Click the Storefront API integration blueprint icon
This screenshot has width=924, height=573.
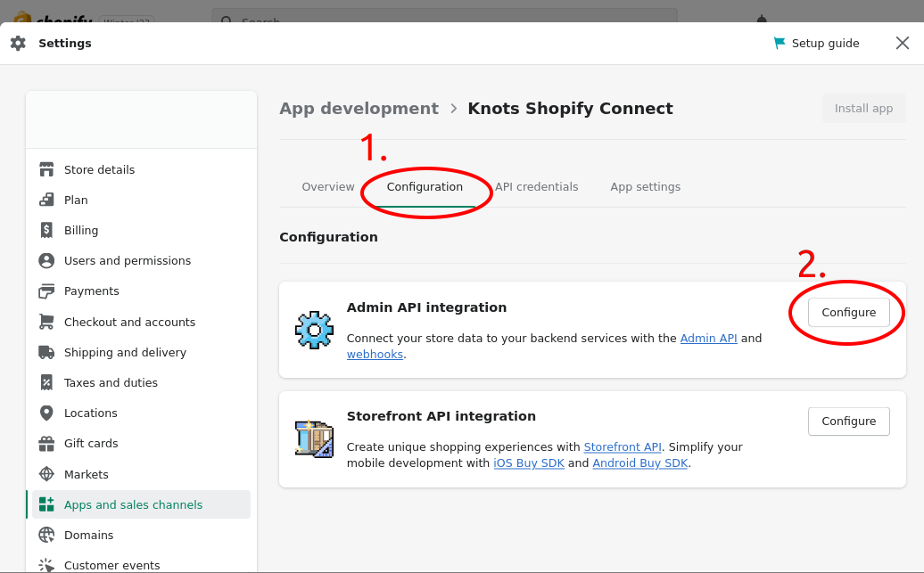[314, 438]
